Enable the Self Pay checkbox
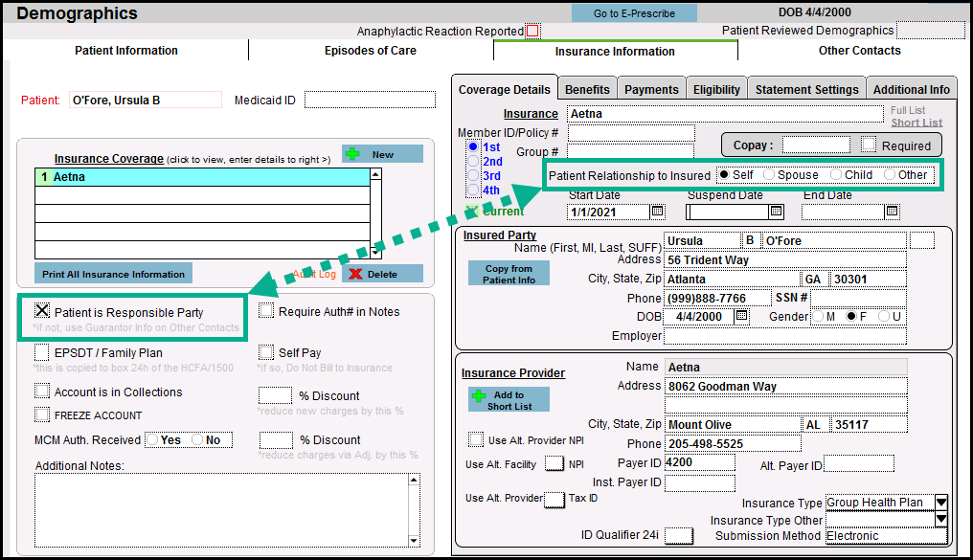Image resolution: width=973 pixels, height=560 pixels. click(x=266, y=353)
